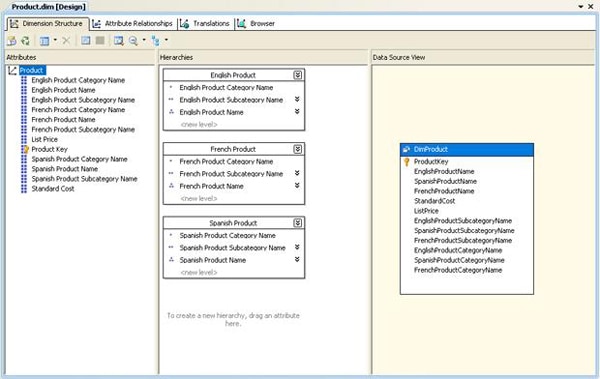Select Spanish Product Subcategory Name attribute
Image resolution: width=600 pixels, height=379 pixels.
[84, 179]
